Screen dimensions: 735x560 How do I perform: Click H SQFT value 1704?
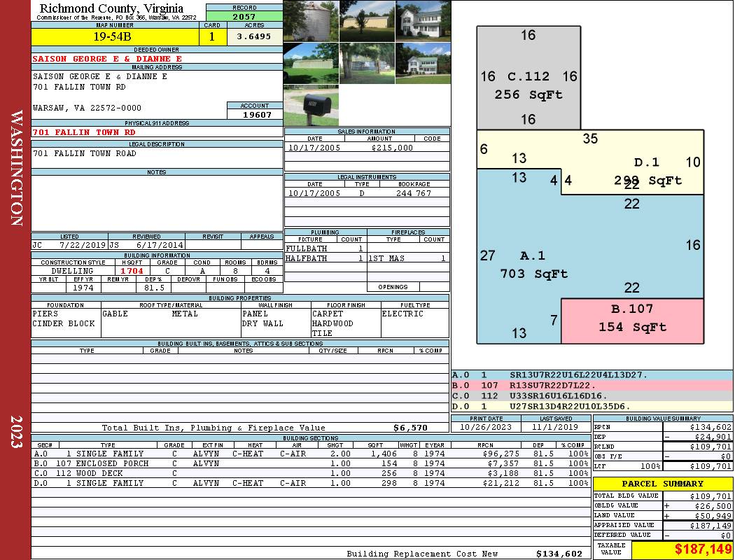132,271
